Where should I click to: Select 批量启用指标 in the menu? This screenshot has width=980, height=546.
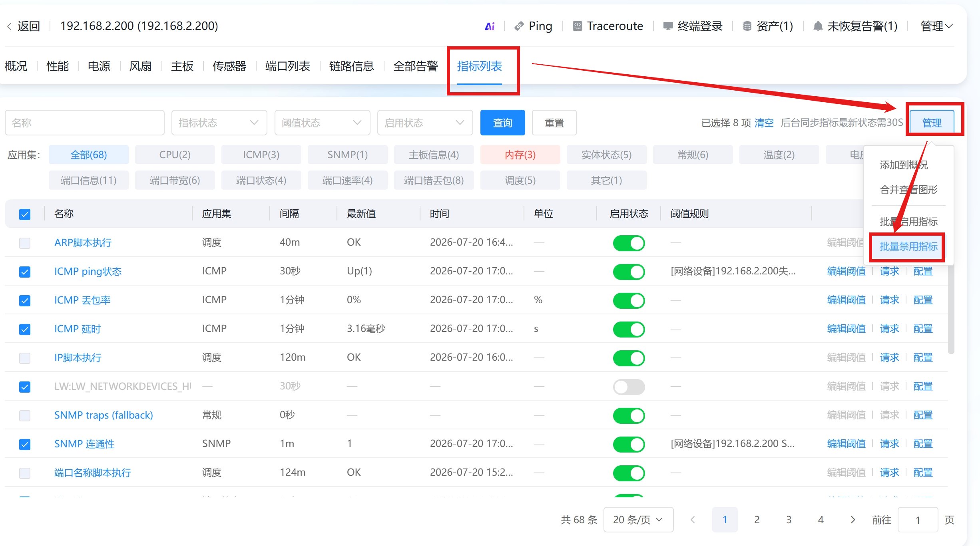[908, 222]
